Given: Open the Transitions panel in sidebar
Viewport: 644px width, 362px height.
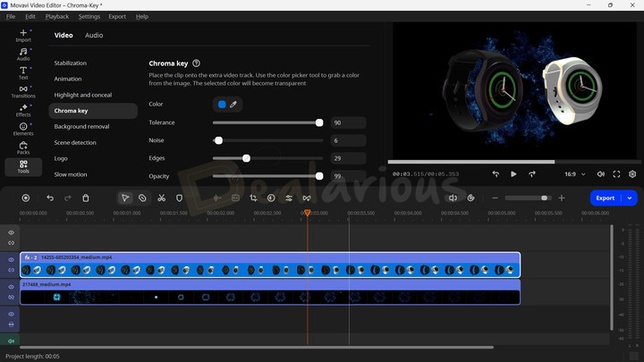Looking at the screenshot, I should click(23, 89).
